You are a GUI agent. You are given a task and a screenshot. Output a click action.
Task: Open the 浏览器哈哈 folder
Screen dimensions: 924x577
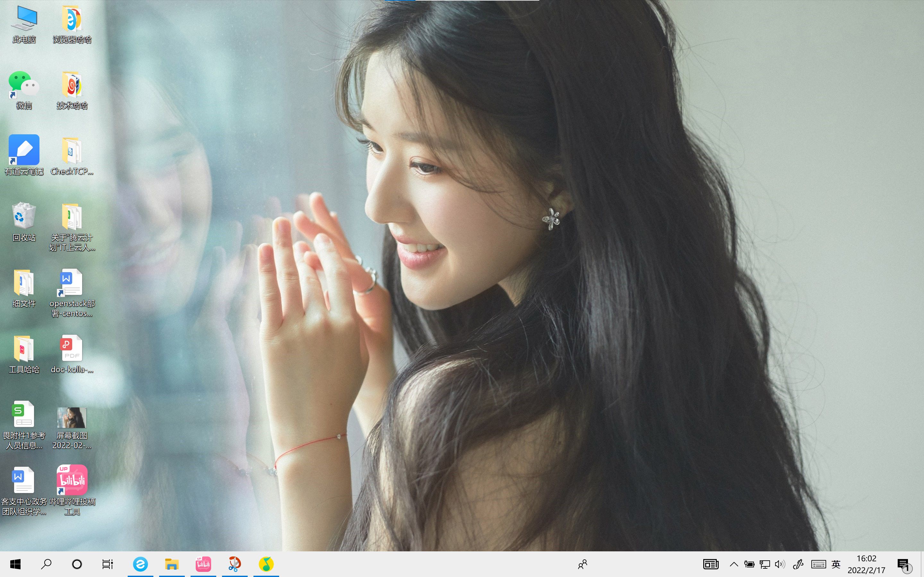point(72,18)
